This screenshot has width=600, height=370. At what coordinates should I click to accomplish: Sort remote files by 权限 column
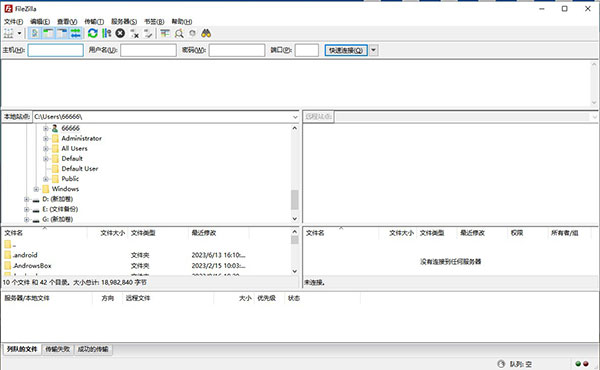(x=528, y=233)
